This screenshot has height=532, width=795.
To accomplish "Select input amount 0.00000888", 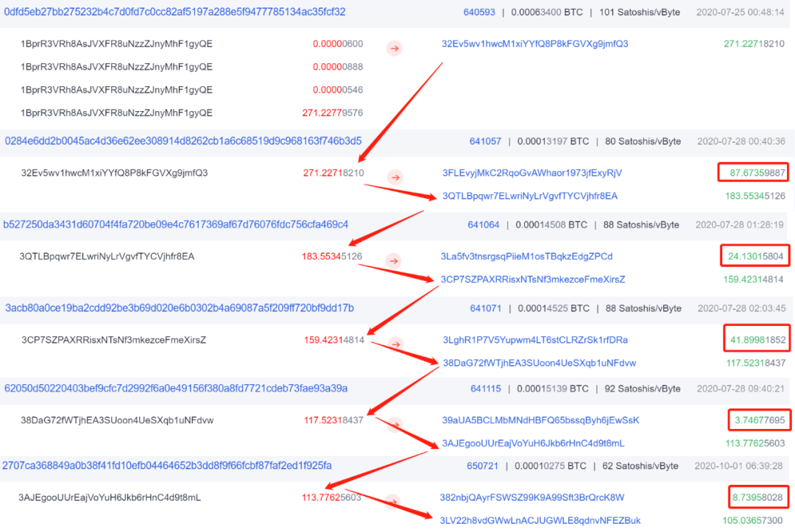I will point(338,67).
